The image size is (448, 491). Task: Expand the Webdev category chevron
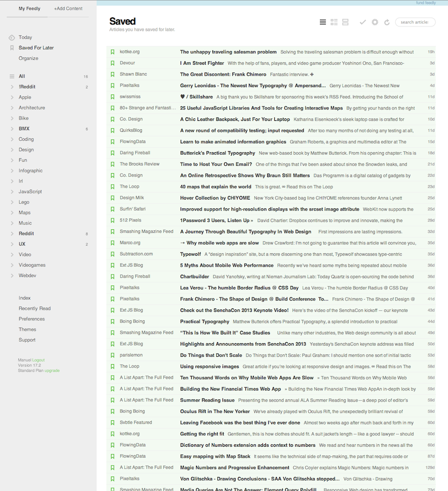click(x=12, y=276)
